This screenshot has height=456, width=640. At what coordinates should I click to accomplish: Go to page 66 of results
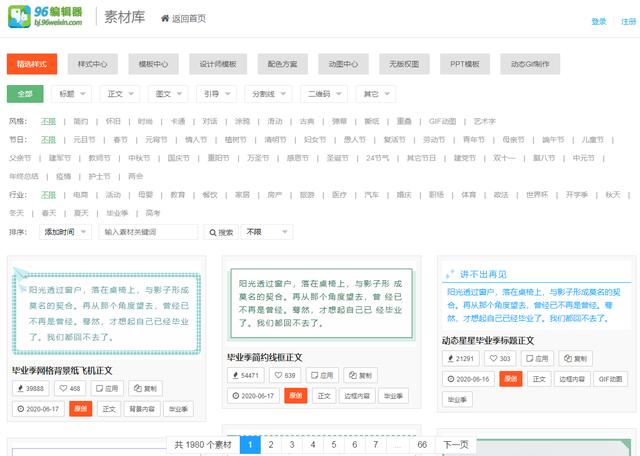coord(422,445)
